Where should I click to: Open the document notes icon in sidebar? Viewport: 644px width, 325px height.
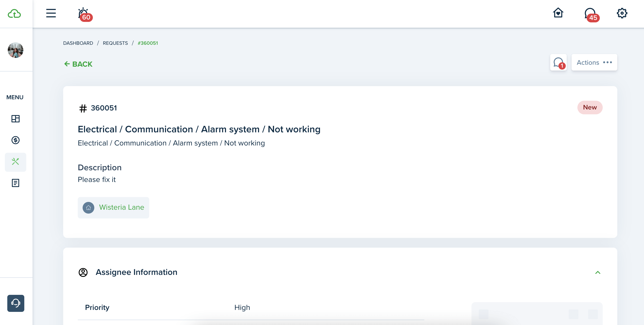tap(16, 183)
